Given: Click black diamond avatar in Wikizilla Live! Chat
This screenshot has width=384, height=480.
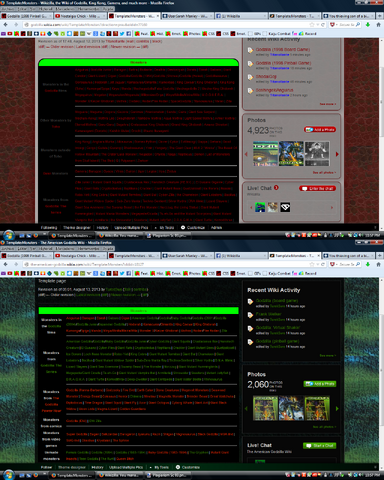Looking at the screenshot, I should coord(285,207).
